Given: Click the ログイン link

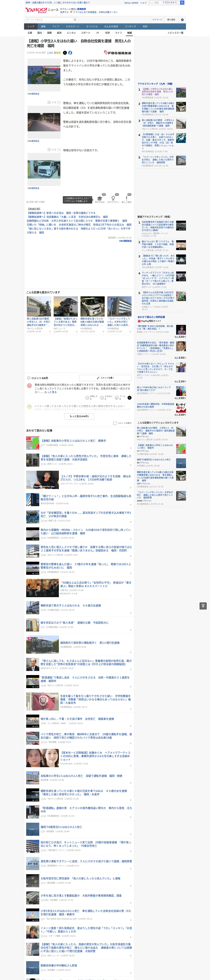Looking at the screenshot, I should [x=64, y=12].
